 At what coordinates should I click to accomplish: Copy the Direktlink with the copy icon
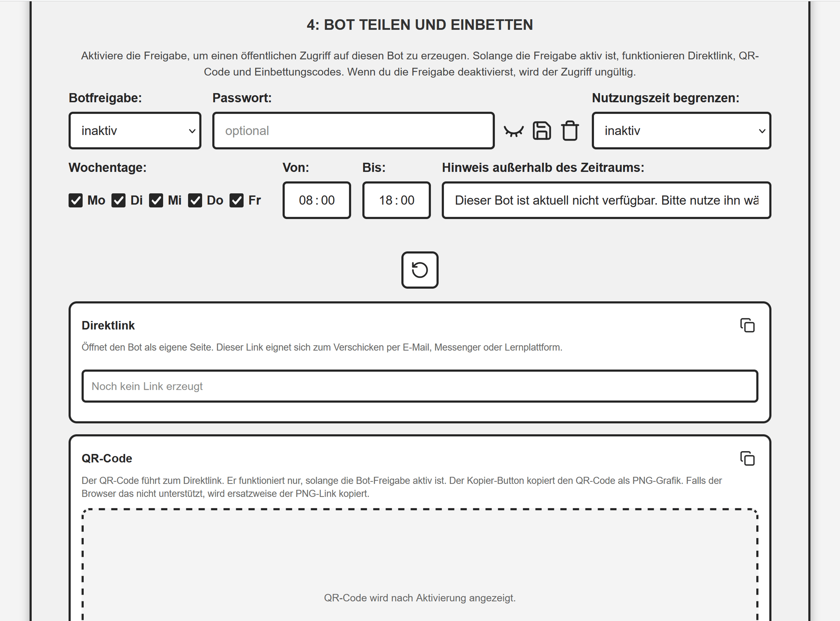pos(747,325)
